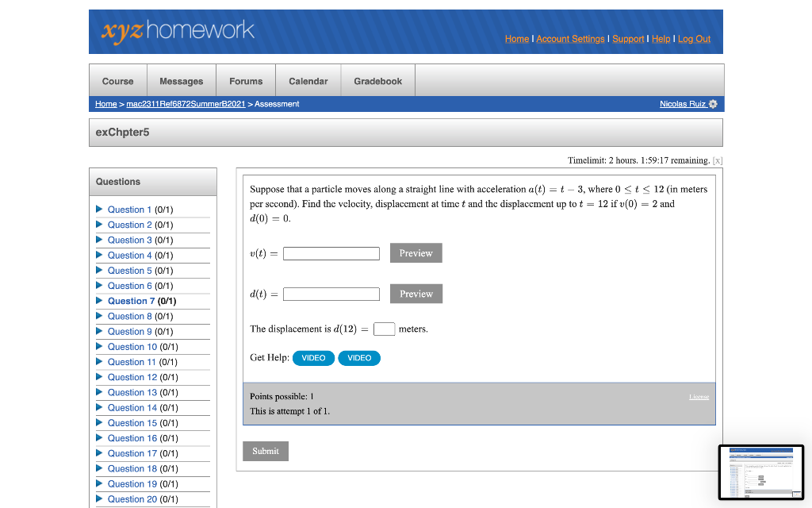The height and width of the screenshot is (508, 812).
Task: Dismiss the time limit notice with the x icon
Action: [x=718, y=160]
